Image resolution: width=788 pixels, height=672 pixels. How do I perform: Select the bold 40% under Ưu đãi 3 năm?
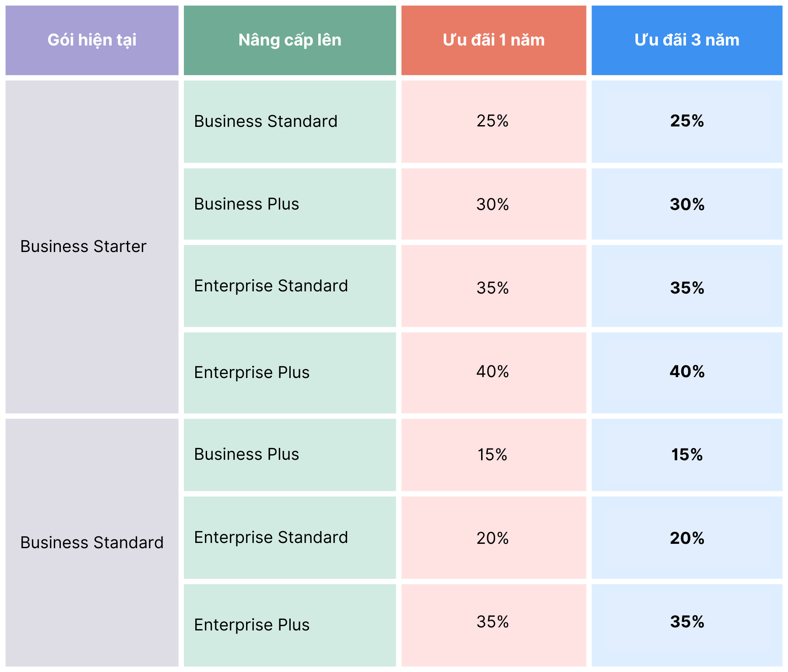pyautogui.click(x=686, y=372)
